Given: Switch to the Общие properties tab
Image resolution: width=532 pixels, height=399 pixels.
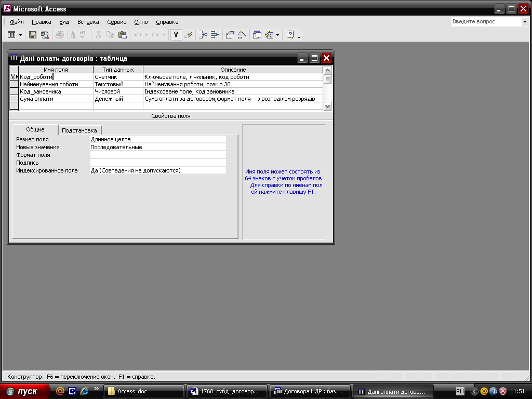Looking at the screenshot, I should pos(35,129).
